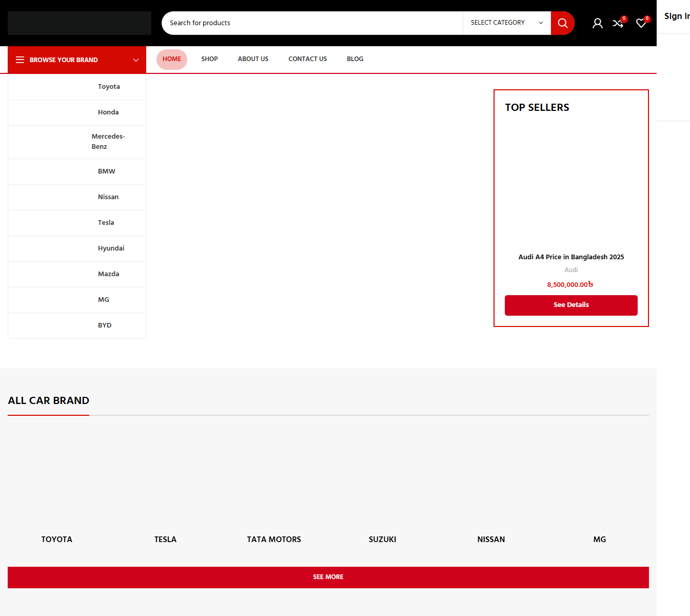Image resolution: width=690 pixels, height=616 pixels.
Task: Choose Mercedes-Benz from the brand list
Action: [x=108, y=142]
